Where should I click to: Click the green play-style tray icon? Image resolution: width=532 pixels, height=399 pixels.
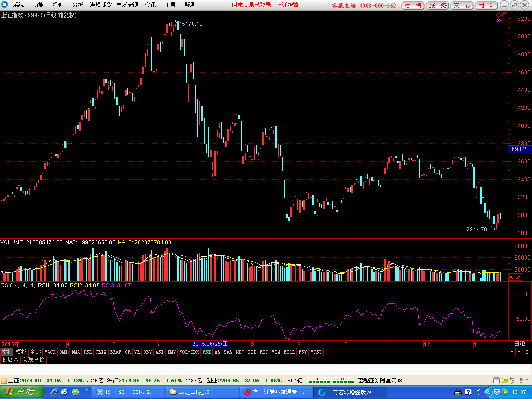click(504, 392)
